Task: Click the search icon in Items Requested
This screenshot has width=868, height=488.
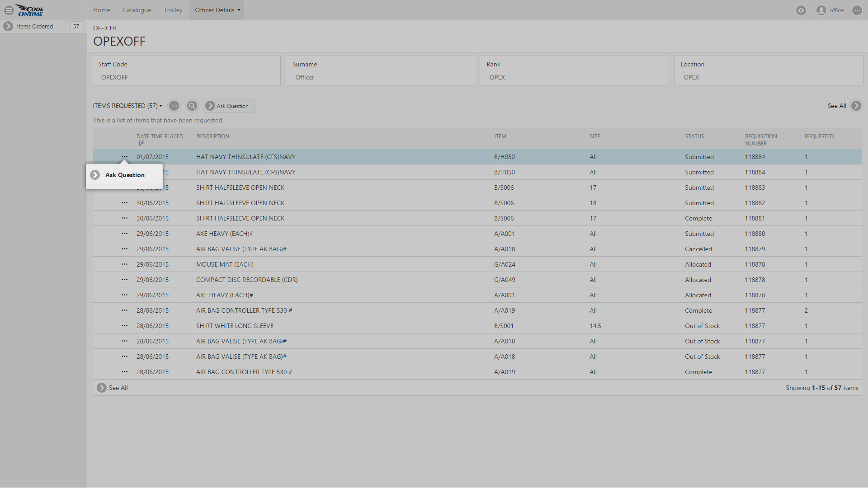Action: [192, 106]
